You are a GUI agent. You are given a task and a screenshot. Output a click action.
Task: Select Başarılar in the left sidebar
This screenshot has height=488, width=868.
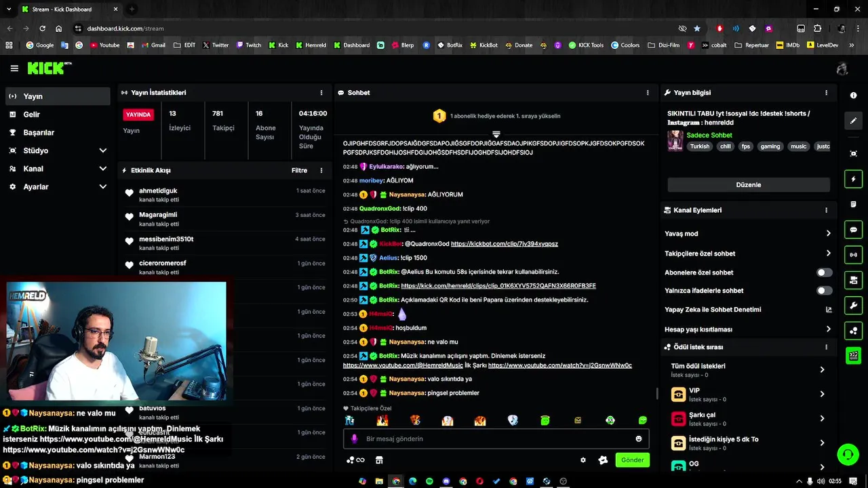pyautogui.click(x=58, y=133)
